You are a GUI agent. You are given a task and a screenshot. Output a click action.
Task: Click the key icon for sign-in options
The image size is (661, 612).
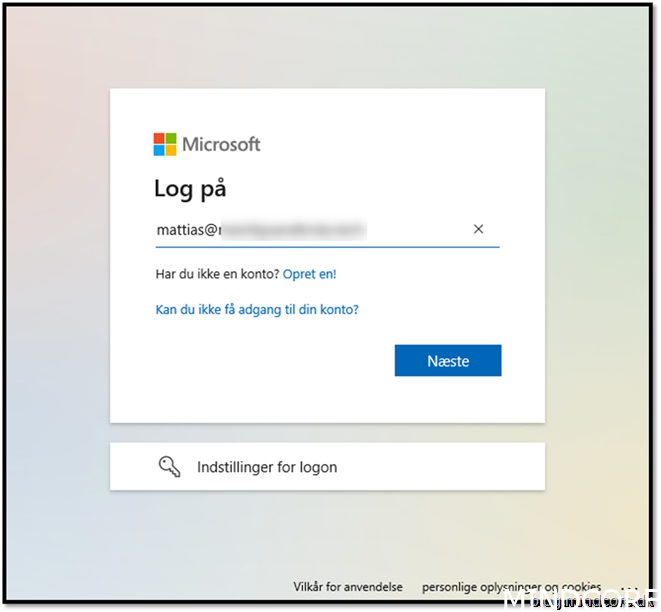pos(169,467)
